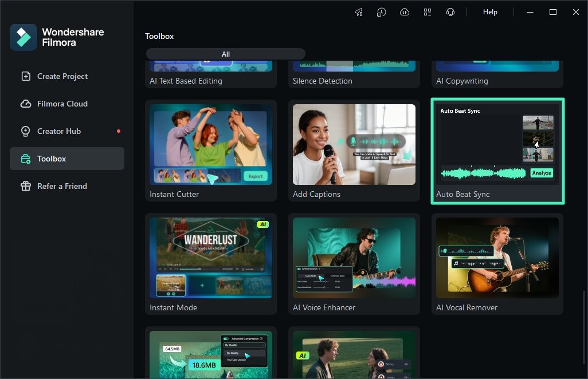The width and height of the screenshot is (588, 379).
Task: Open the AI Vocal Remover tool thumbnail
Action: pos(497,258)
